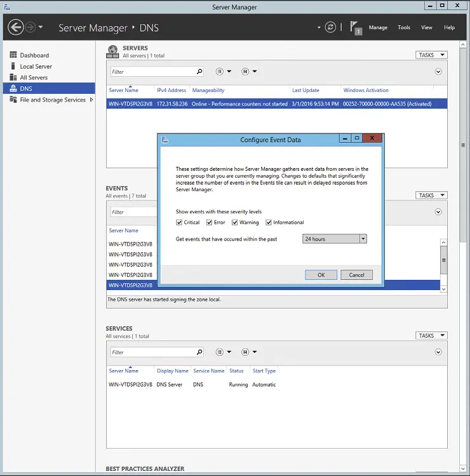Click the back navigation arrow icon
This screenshot has height=476, width=470.
pyautogui.click(x=15, y=27)
